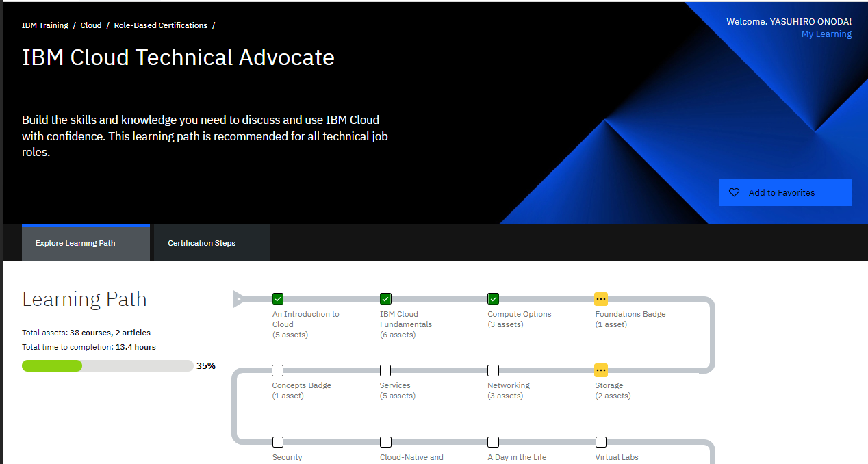This screenshot has width=868, height=464.
Task: Open My Learning
Action: click(826, 34)
